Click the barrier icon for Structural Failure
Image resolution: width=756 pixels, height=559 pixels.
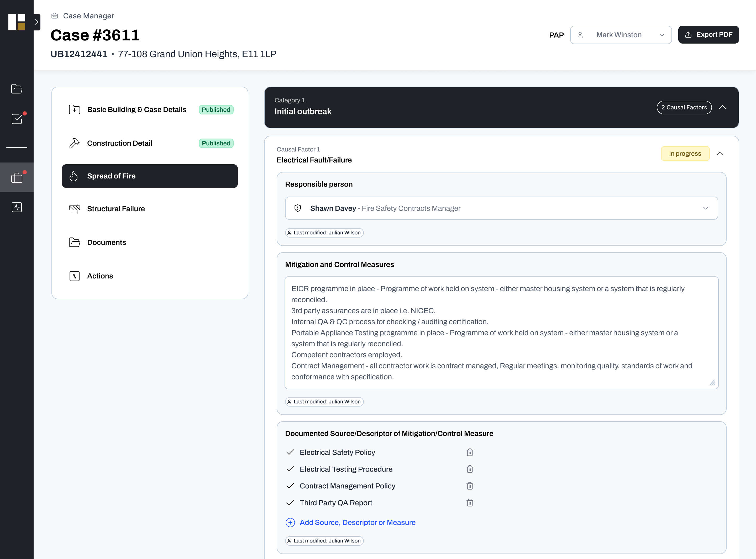(x=75, y=209)
